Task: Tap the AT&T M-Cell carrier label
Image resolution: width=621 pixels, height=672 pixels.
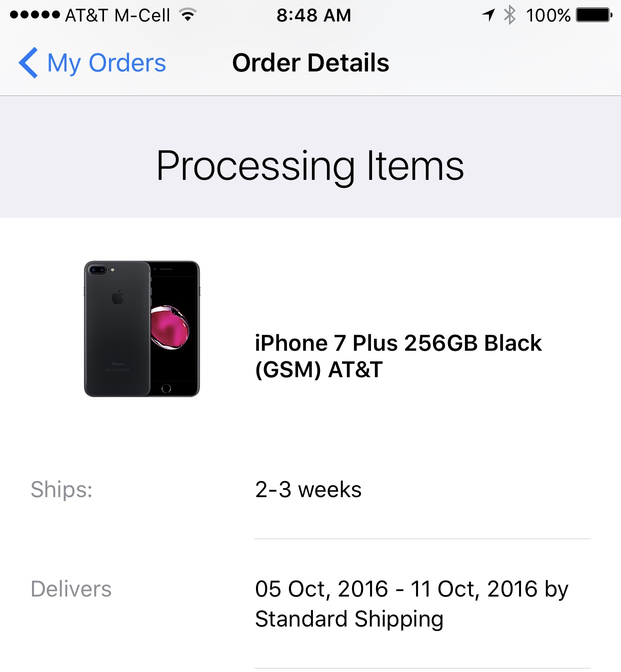Action: [x=117, y=15]
